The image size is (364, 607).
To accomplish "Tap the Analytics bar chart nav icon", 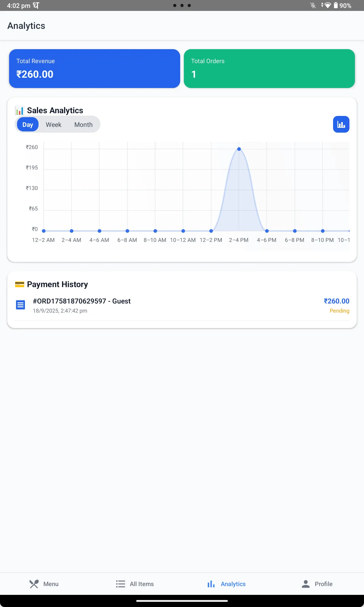I will [x=211, y=584].
